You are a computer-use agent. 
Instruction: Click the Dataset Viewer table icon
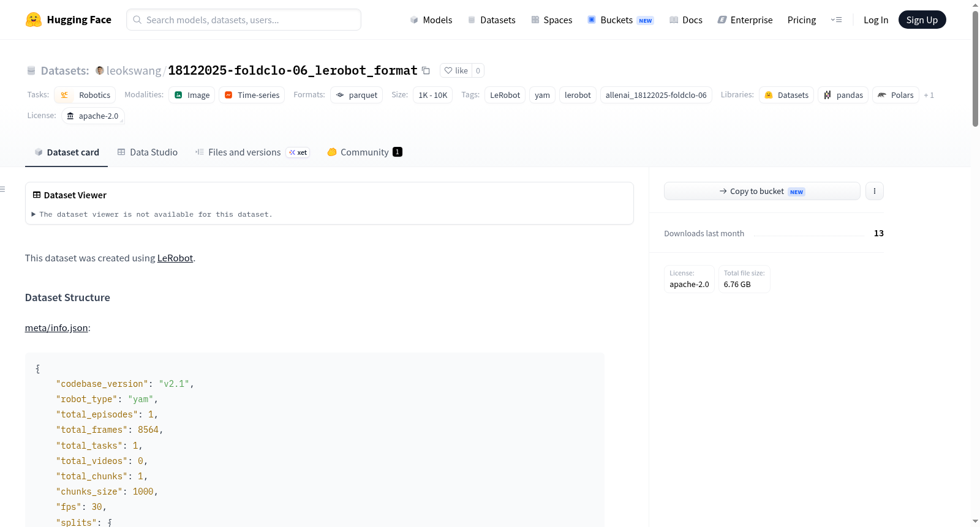click(x=37, y=195)
